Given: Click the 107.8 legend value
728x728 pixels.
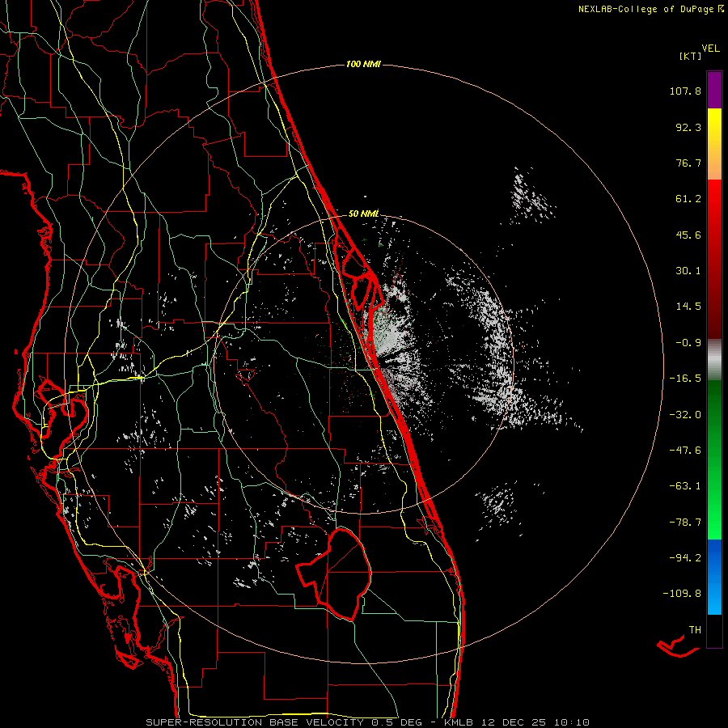Looking at the screenshot, I should tap(685, 91).
